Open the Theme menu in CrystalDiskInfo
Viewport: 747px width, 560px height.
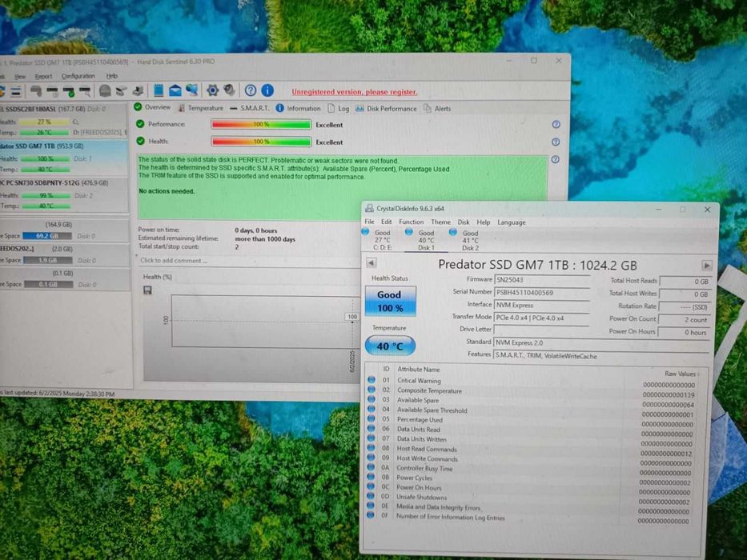click(x=440, y=222)
